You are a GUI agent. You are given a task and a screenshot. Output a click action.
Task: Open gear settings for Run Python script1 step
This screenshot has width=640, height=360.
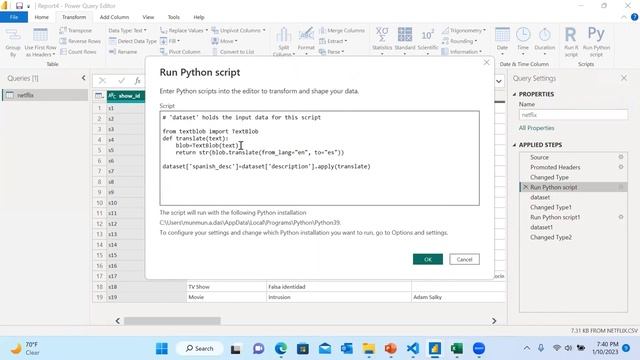click(x=621, y=217)
